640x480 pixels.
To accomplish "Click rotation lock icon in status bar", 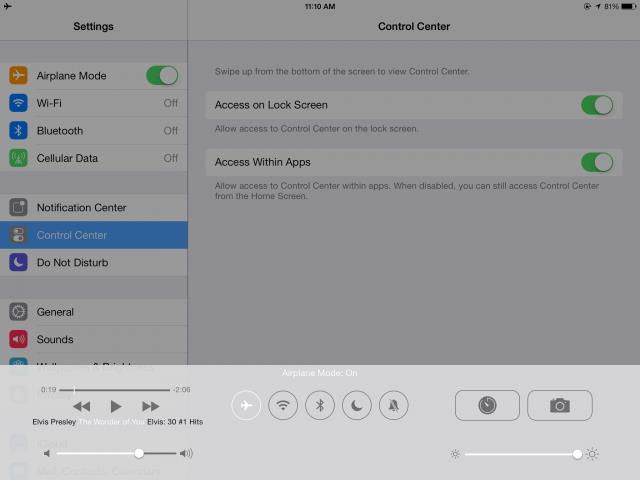I will (587, 7).
